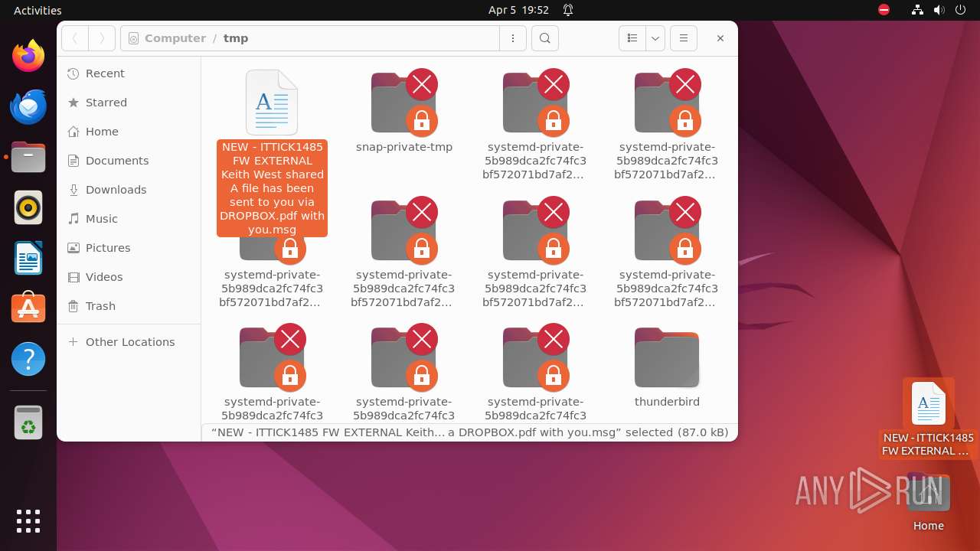Click the snap-private-tmp label

[404, 147]
